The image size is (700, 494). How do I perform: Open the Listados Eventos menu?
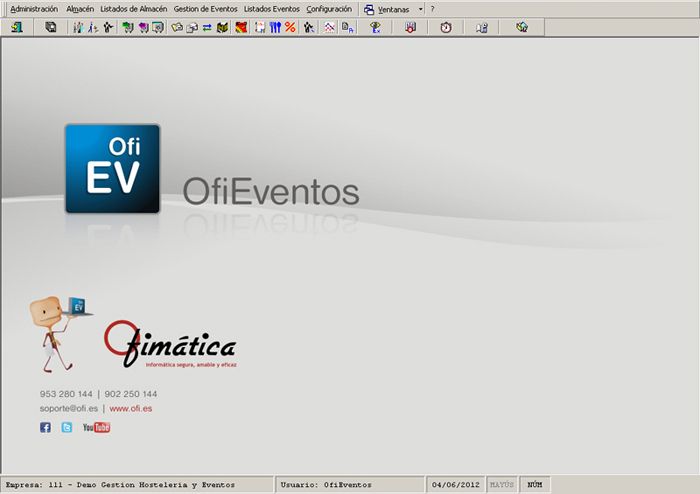tap(271, 9)
